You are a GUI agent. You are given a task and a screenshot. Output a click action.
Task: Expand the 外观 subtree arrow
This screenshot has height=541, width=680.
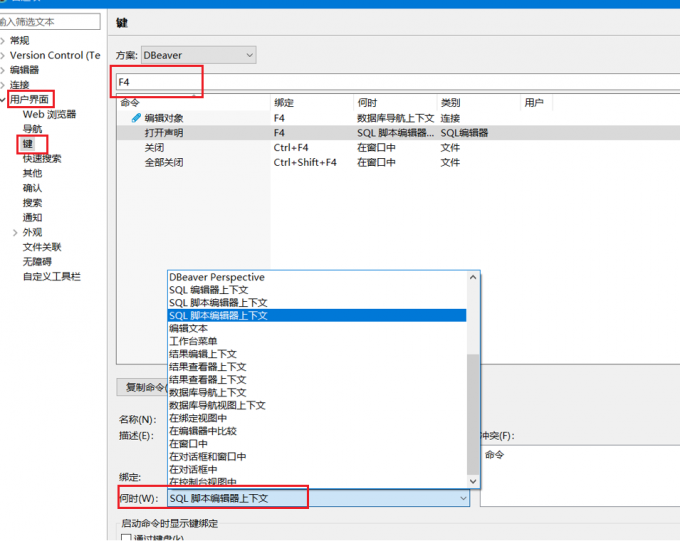pyautogui.click(x=15, y=233)
